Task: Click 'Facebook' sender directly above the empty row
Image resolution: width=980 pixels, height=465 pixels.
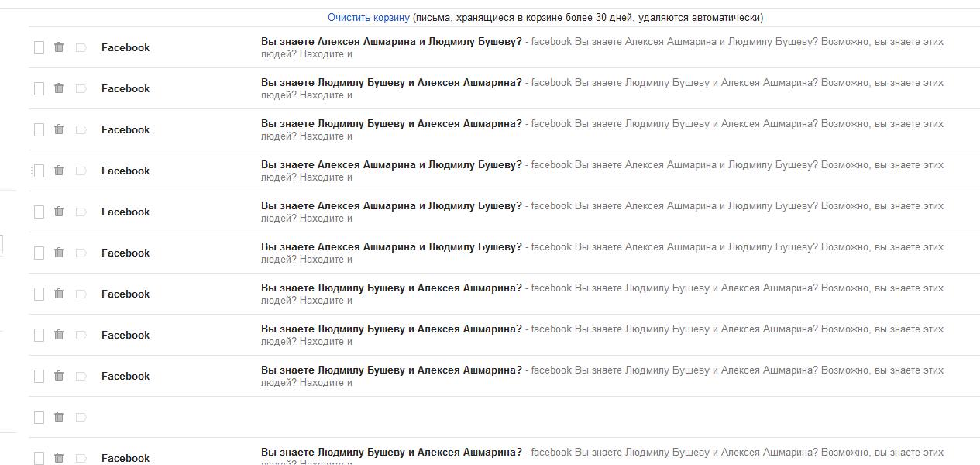Action: point(126,376)
